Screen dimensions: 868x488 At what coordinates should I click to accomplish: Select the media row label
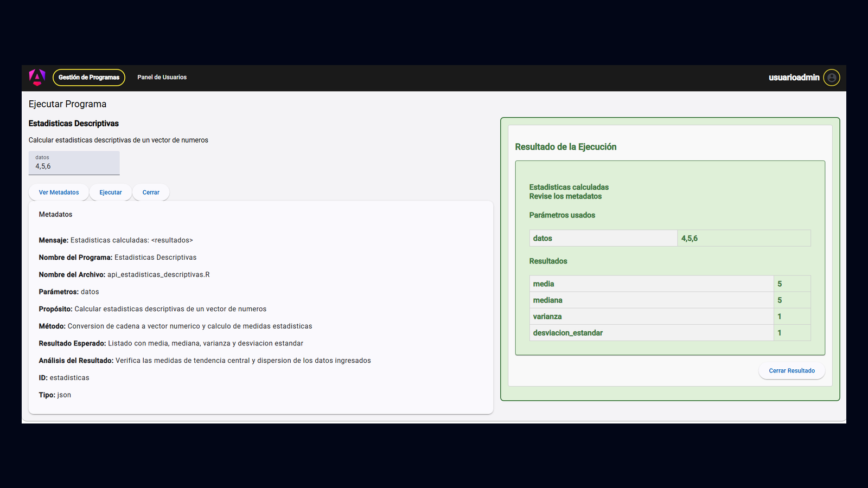click(544, 284)
